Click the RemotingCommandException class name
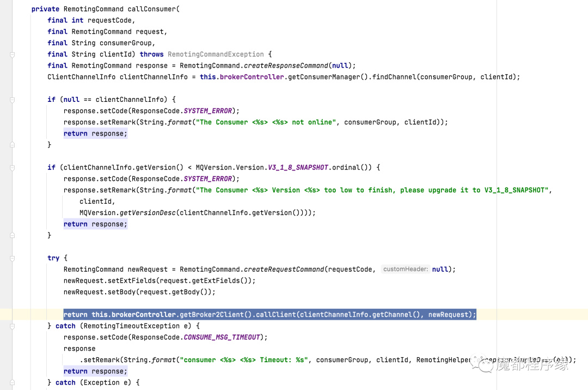588x390 pixels. click(x=216, y=54)
